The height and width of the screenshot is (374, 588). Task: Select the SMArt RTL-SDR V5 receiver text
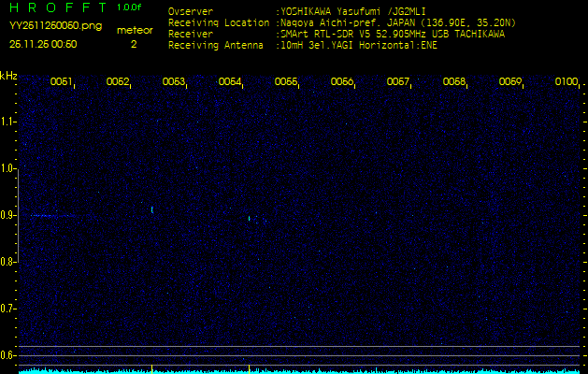tap(393, 35)
